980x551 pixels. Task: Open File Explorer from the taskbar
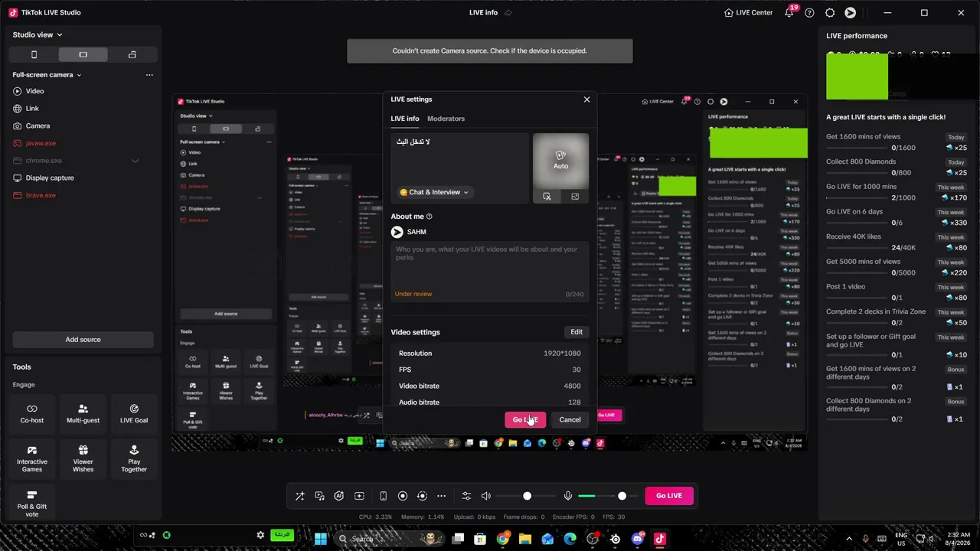point(525,539)
